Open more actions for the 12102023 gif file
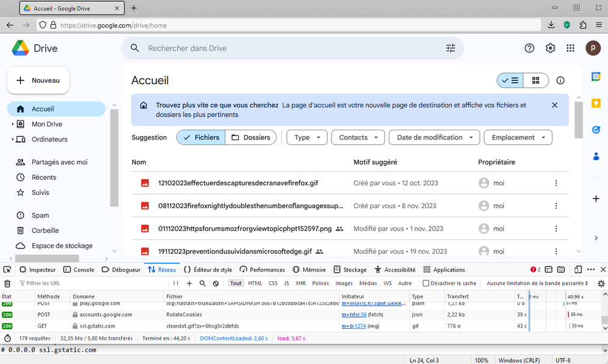 [555, 183]
